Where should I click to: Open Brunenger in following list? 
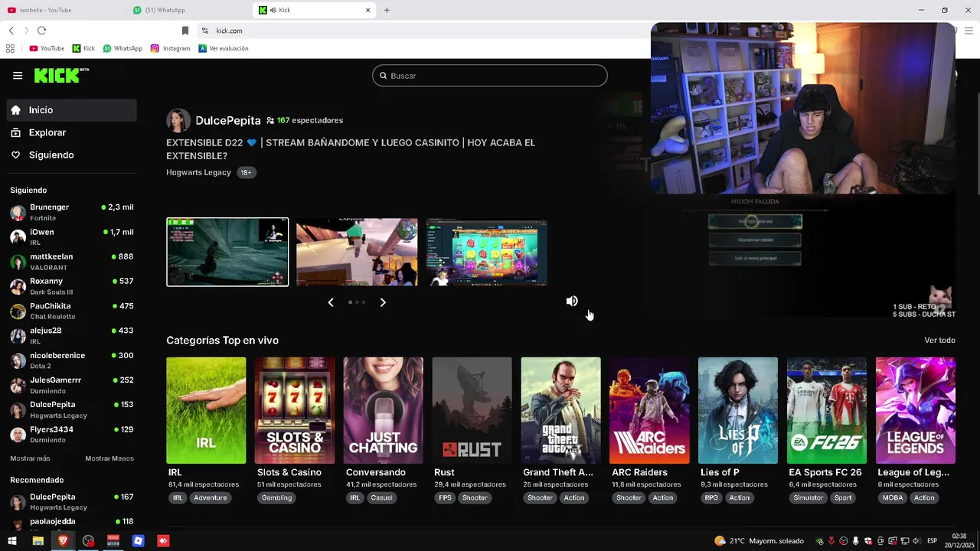(x=72, y=212)
